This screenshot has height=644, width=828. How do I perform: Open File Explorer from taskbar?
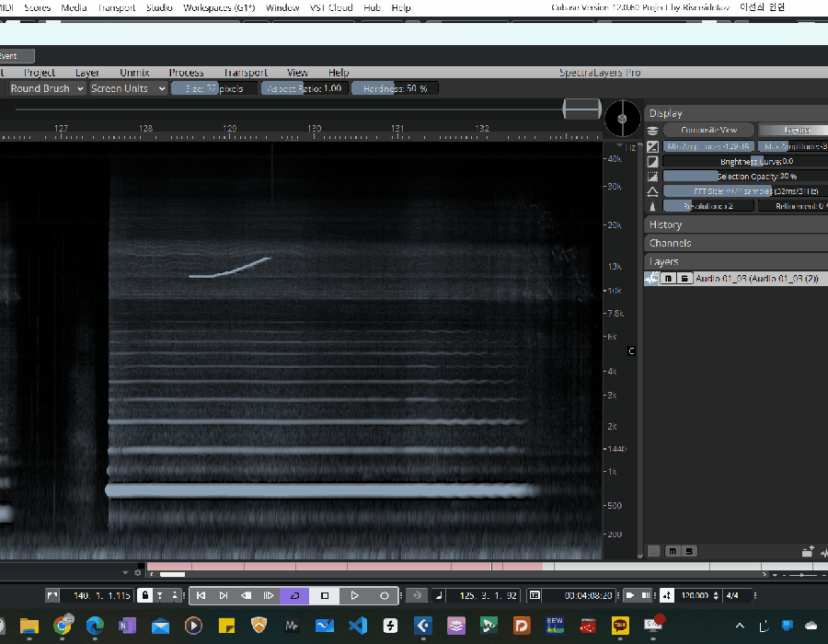click(29, 626)
